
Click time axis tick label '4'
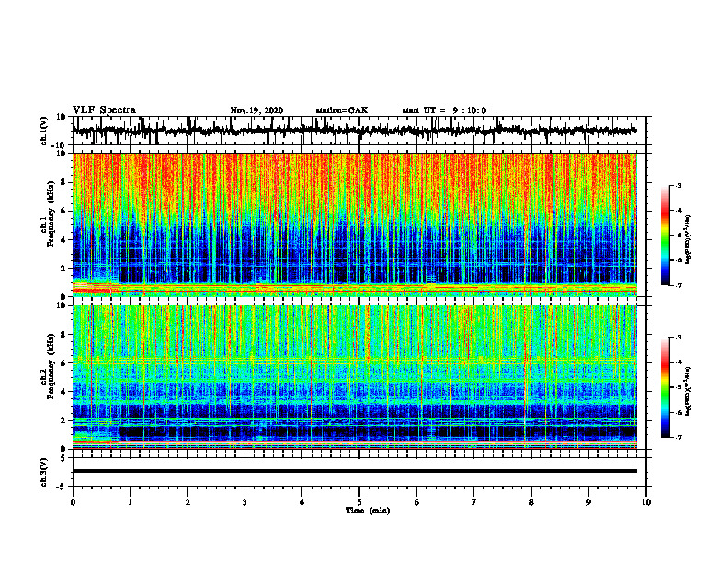click(302, 502)
